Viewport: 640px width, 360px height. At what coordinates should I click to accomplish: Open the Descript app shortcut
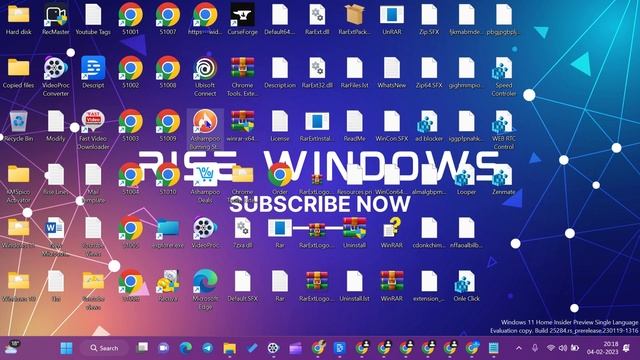[x=93, y=72]
